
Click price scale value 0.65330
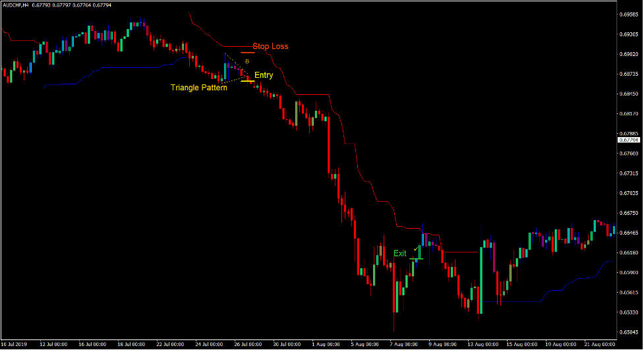(x=629, y=312)
